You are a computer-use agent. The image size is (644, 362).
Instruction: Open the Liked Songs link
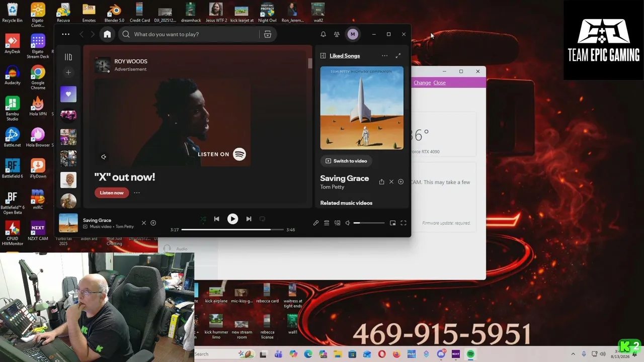[345, 56]
